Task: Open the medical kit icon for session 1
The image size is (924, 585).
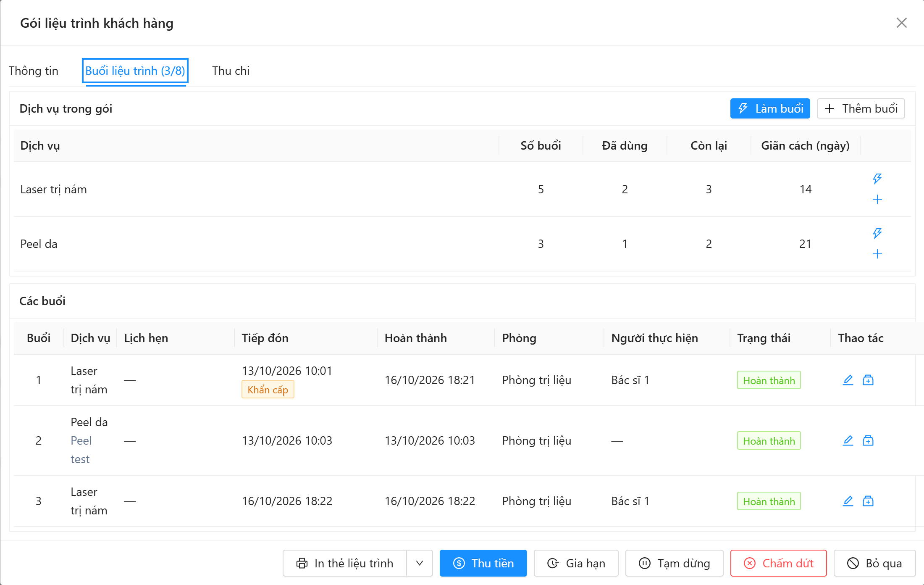Action: tap(868, 380)
